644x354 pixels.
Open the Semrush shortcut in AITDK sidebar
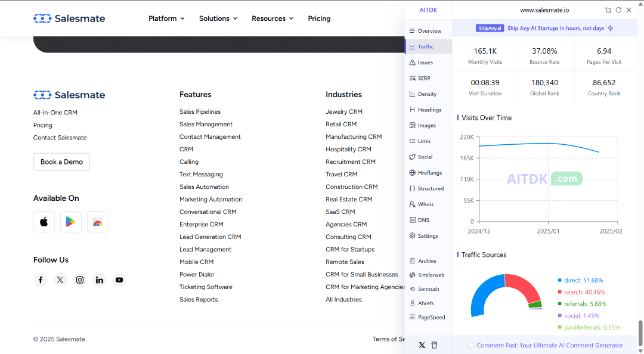[425, 289]
